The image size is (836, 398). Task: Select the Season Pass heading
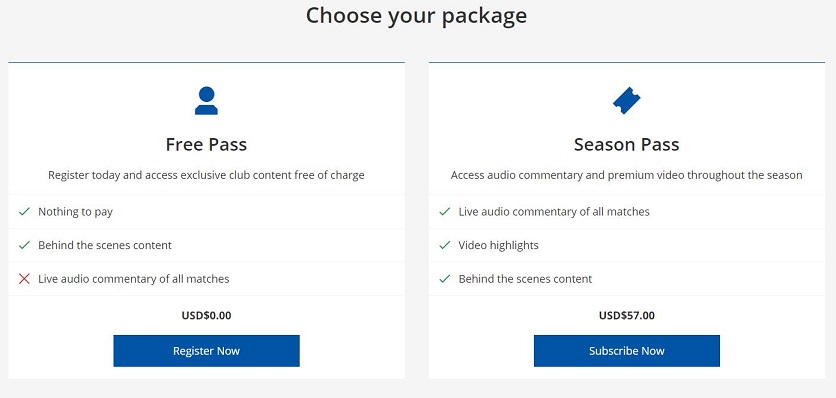click(x=626, y=145)
